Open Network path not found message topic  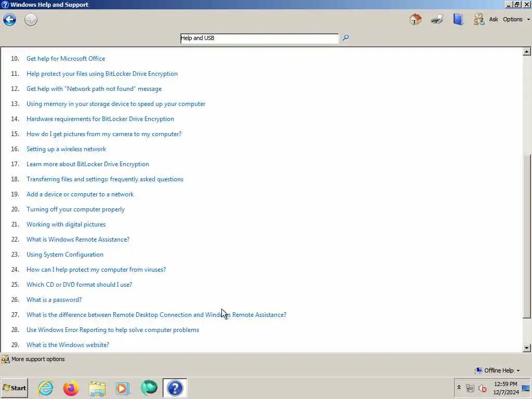tap(94, 89)
